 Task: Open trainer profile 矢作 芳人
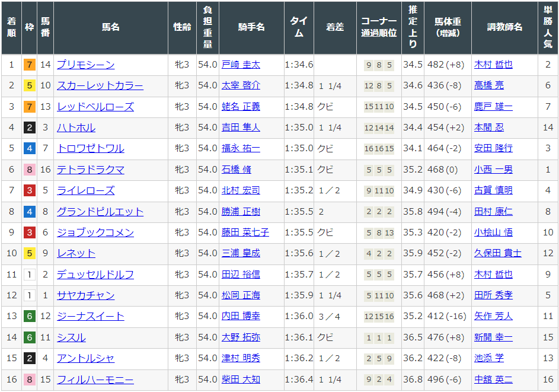(493, 316)
